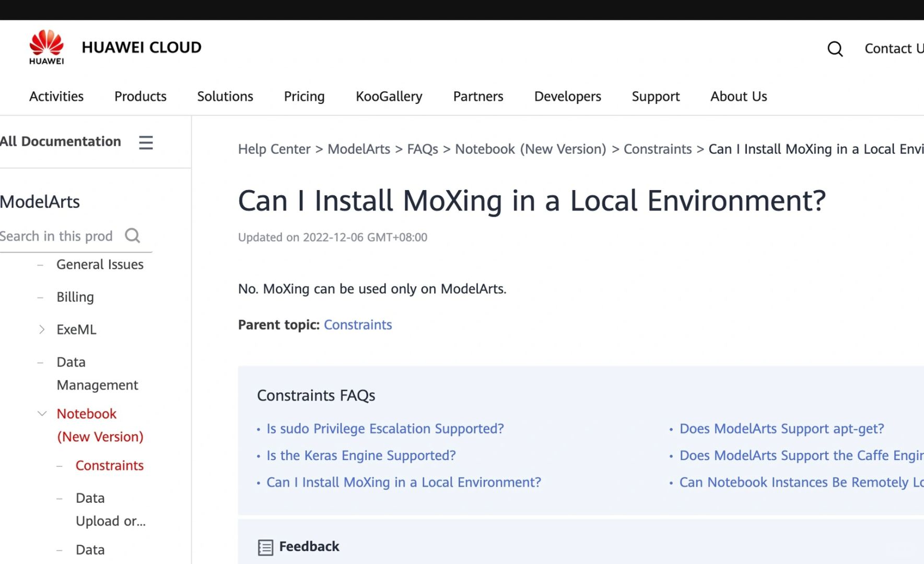Go to Notebook (New Version) breadcrumb
The width and height of the screenshot is (924, 564).
pos(531,149)
